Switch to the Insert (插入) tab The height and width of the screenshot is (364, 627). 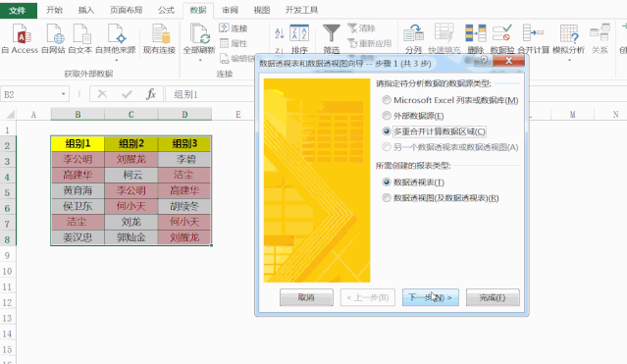coord(86,10)
